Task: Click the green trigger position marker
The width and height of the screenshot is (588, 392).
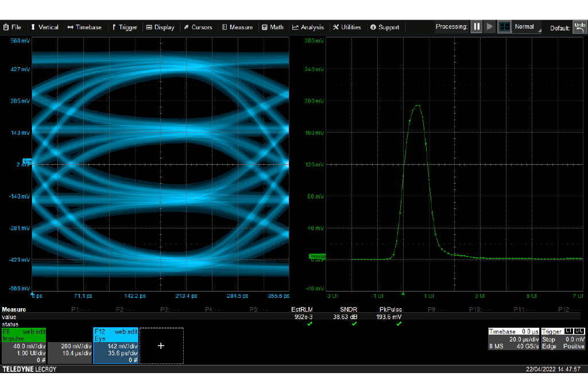Action: point(403,293)
